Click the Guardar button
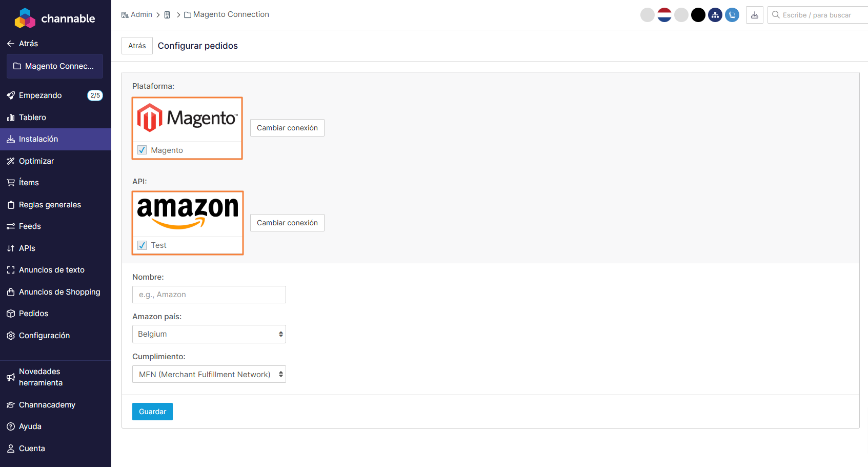868x467 pixels. (x=152, y=412)
